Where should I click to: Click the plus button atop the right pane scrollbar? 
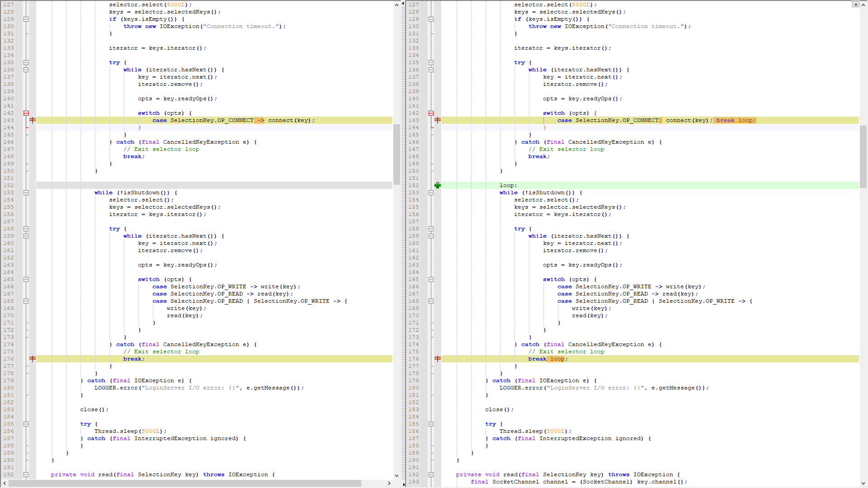tap(855, 5)
